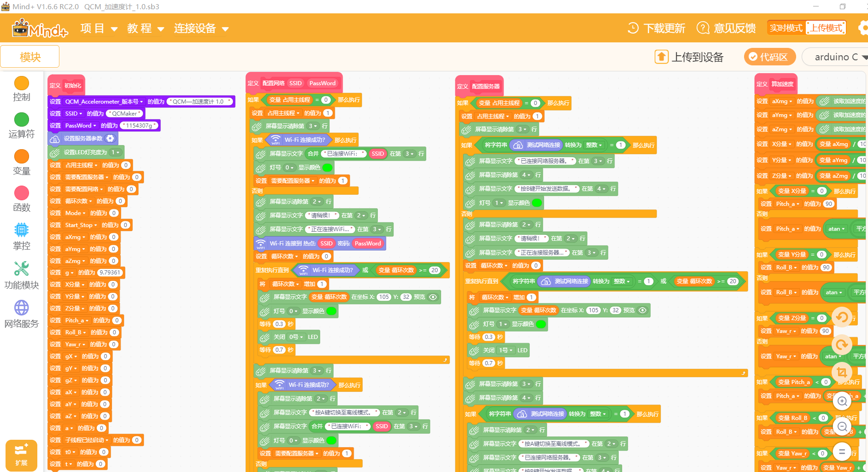This screenshot has width=868, height=472.
Task: Click the undo arrow on workspace
Action: point(842,317)
